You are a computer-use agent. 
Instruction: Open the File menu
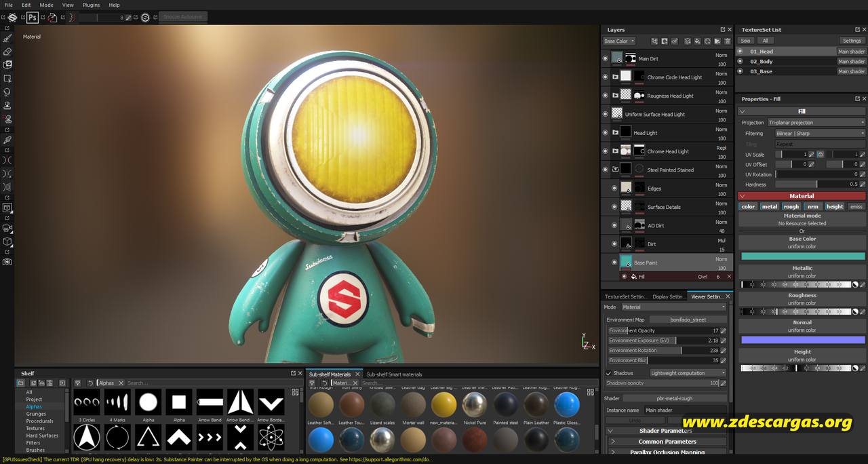tap(8, 5)
